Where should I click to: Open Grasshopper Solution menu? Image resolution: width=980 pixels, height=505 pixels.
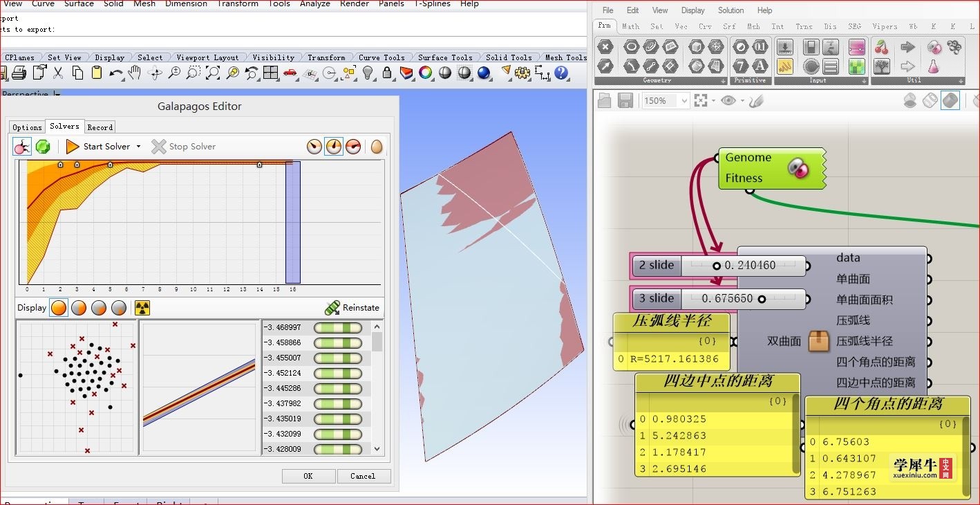coord(731,10)
